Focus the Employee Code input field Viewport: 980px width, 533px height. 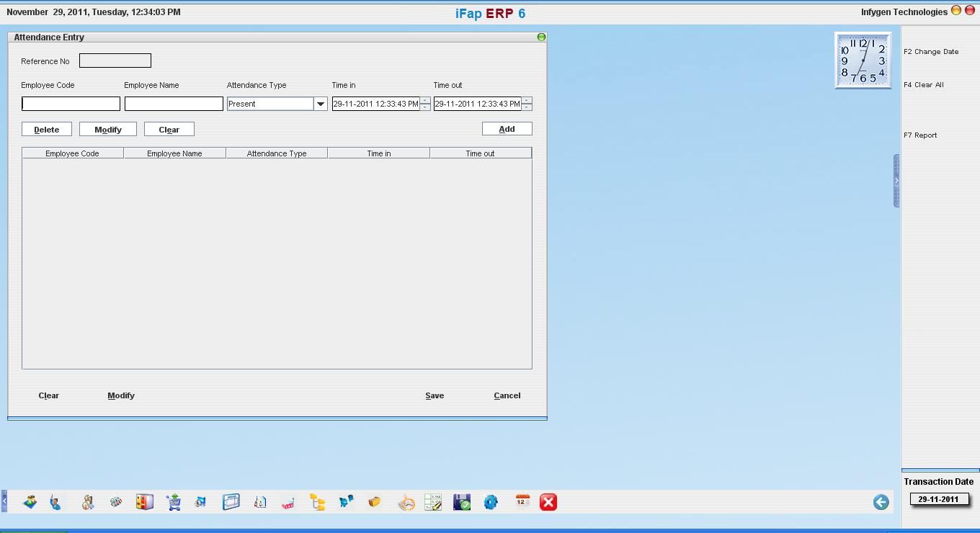(71, 104)
